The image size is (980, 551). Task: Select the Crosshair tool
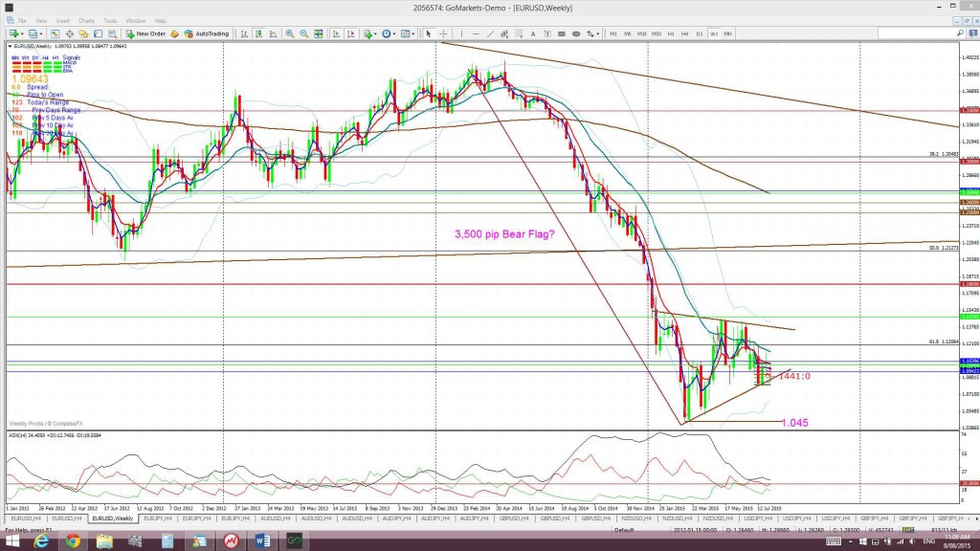(x=443, y=33)
